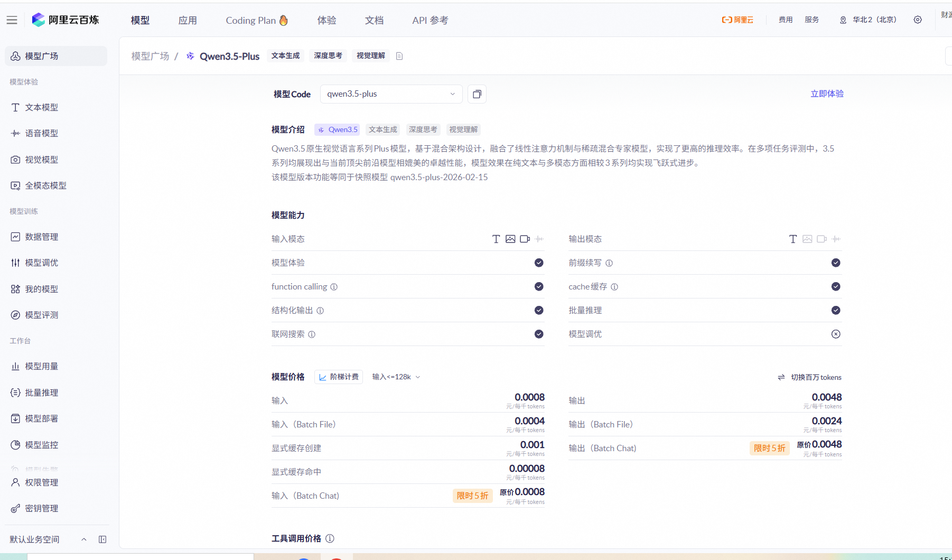
Task: Show info tooltip for function calling
Action: tap(334, 287)
